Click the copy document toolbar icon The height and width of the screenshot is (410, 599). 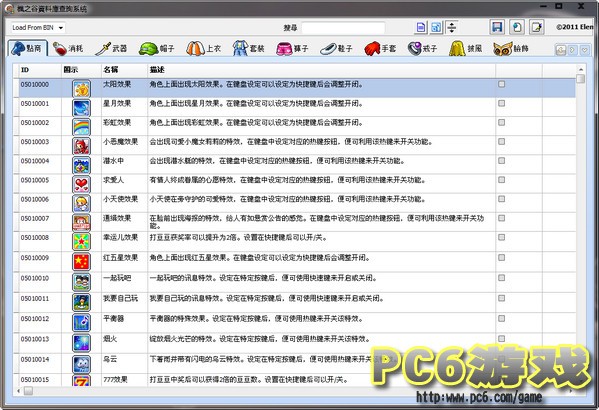pos(516,27)
